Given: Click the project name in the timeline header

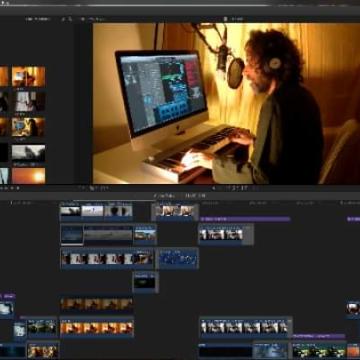Looking at the screenshot, I should tap(164, 196).
